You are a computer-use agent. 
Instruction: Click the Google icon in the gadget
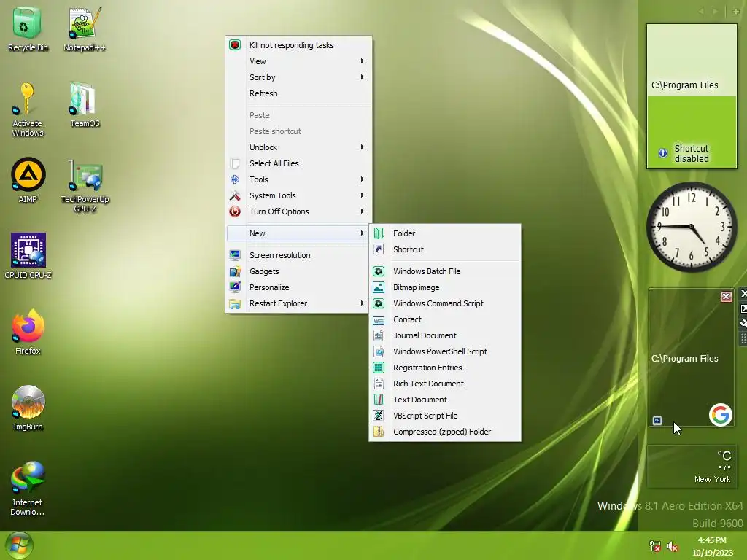pyautogui.click(x=720, y=415)
